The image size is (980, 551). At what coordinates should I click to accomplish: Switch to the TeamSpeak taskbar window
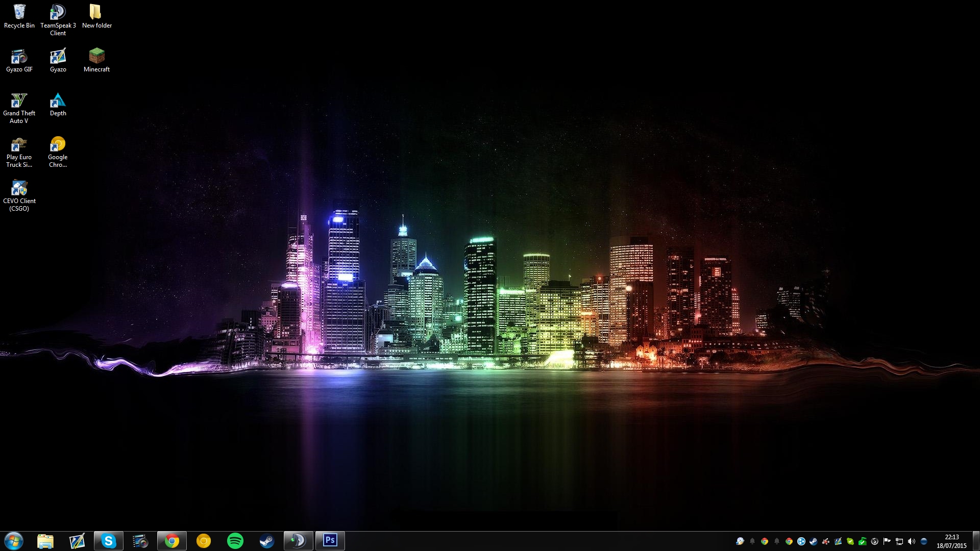point(299,541)
